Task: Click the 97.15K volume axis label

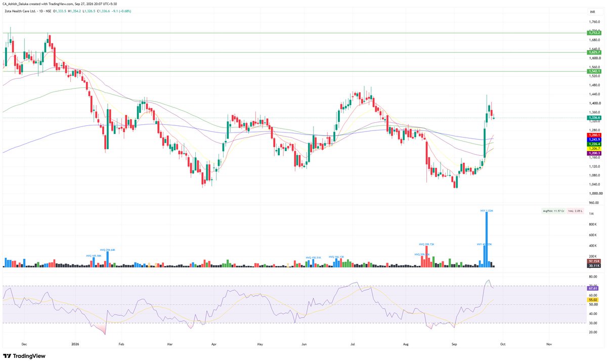Action: (x=594, y=260)
